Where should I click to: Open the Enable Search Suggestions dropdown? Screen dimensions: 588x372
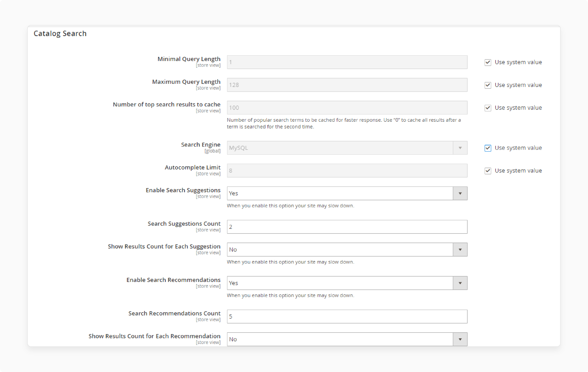tap(347, 193)
